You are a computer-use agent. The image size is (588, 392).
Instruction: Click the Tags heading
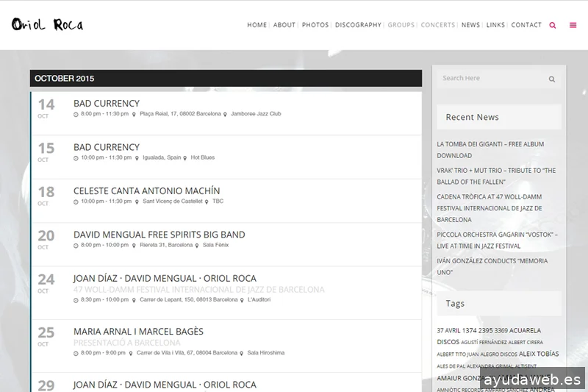point(455,304)
